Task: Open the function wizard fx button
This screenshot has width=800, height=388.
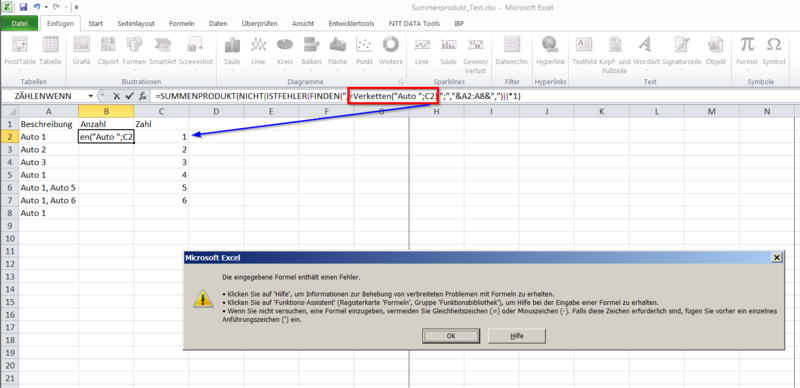Action: coord(143,95)
